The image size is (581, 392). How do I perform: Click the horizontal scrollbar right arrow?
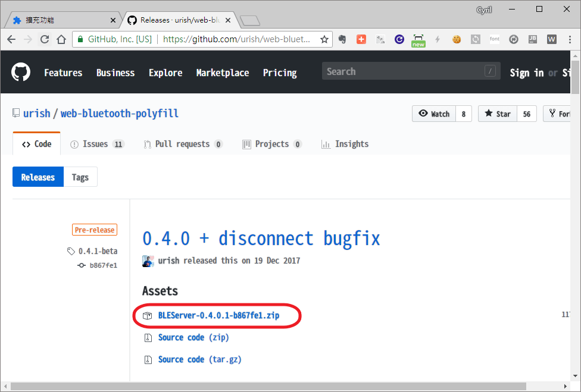[566, 387]
